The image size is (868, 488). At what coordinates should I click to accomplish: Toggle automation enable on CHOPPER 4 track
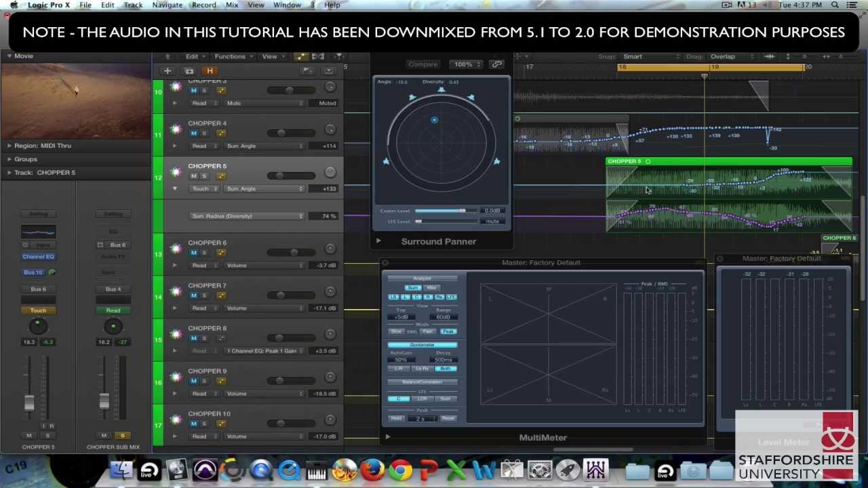click(x=221, y=133)
